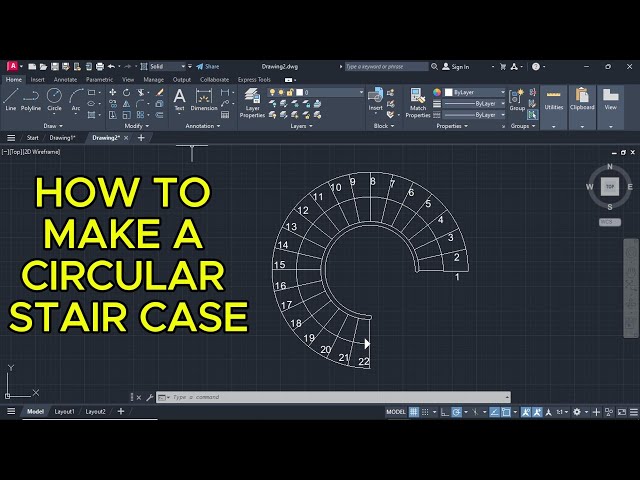The width and height of the screenshot is (640, 480).
Task: Click the Mirror tool icon
Action: tap(127, 104)
